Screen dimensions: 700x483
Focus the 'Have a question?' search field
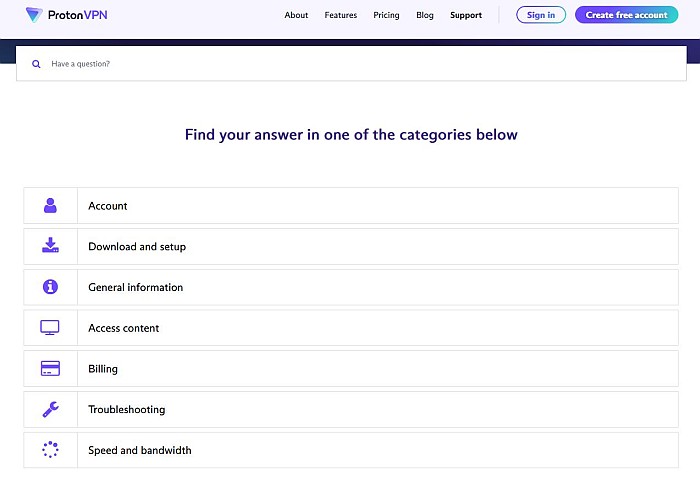click(351, 63)
